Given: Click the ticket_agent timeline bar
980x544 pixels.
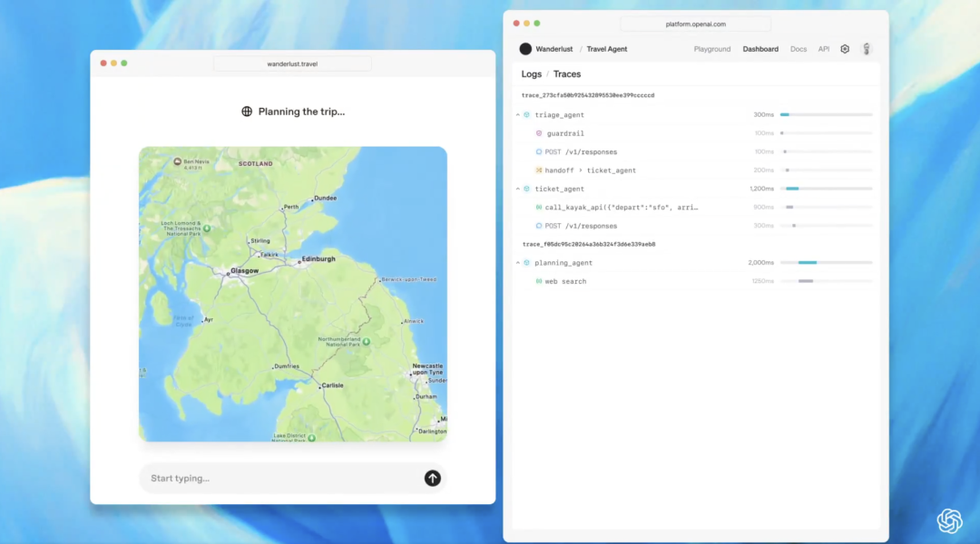Looking at the screenshot, I should 827,189.
